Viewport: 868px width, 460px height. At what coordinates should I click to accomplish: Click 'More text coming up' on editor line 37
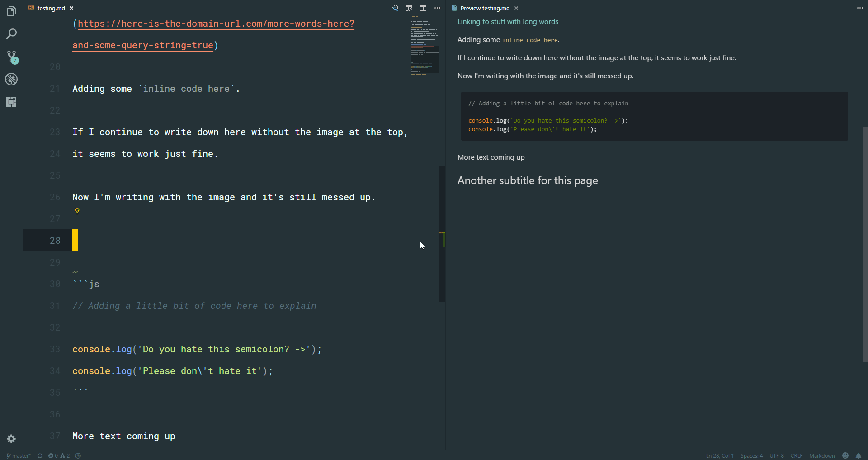coord(124,436)
